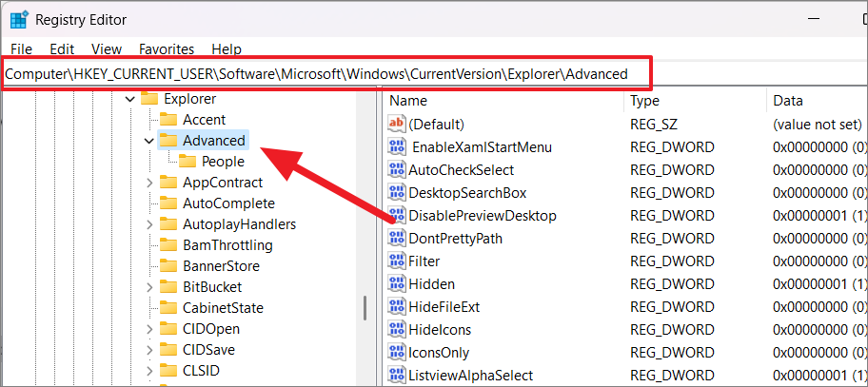Open the View menu
Screen dimensions: 868x387
[107, 49]
